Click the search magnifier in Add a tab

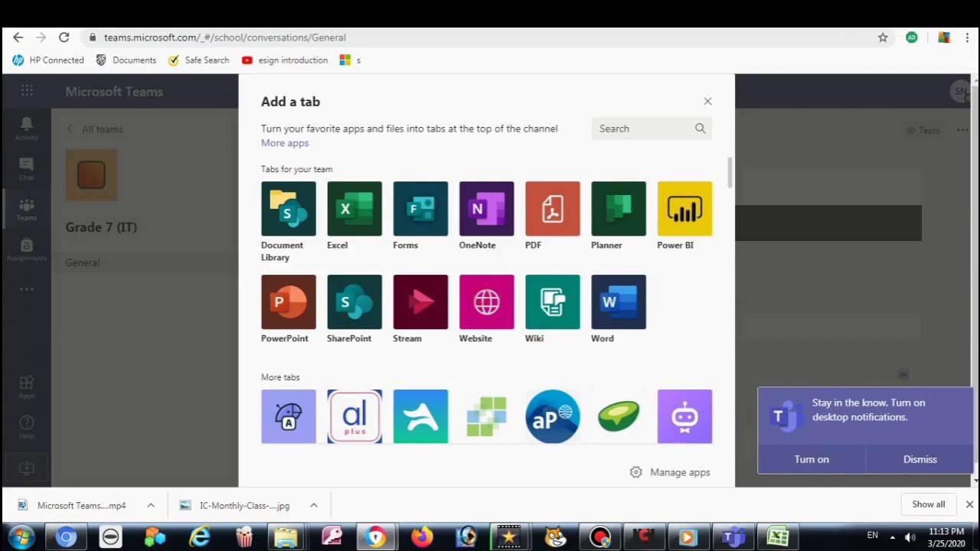pos(700,129)
